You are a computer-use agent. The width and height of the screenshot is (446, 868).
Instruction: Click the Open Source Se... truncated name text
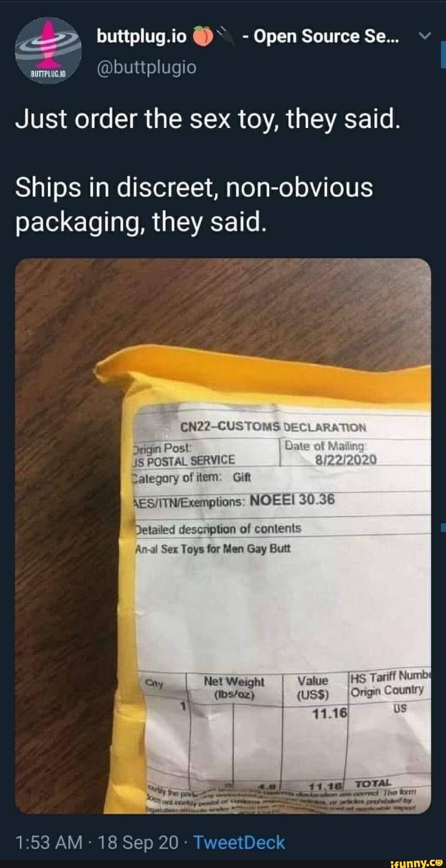click(326, 36)
